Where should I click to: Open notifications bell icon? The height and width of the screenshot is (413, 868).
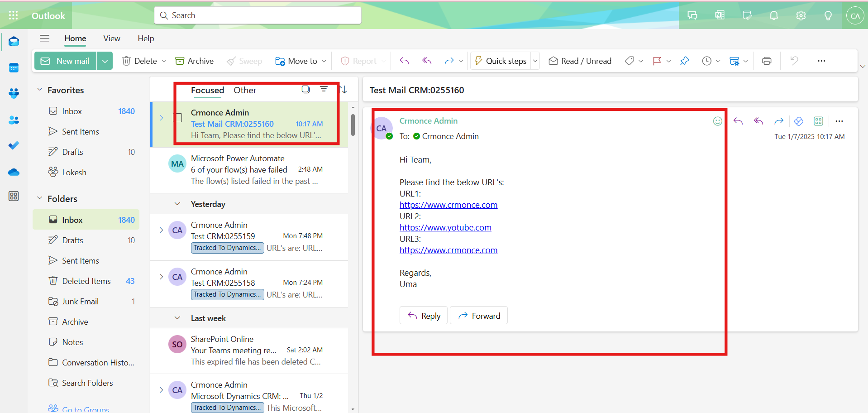point(774,15)
